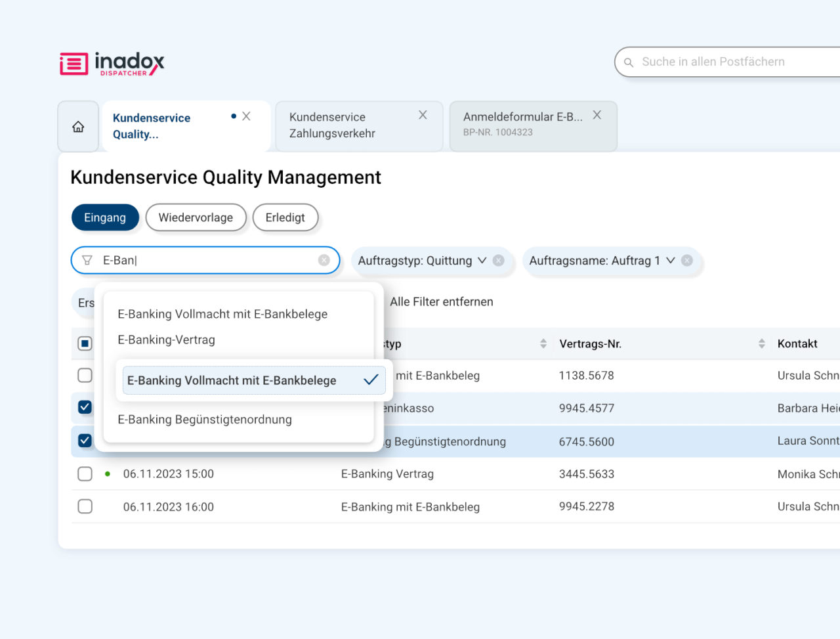Click cell 06.11.2023 15:00

pyautogui.click(x=169, y=474)
